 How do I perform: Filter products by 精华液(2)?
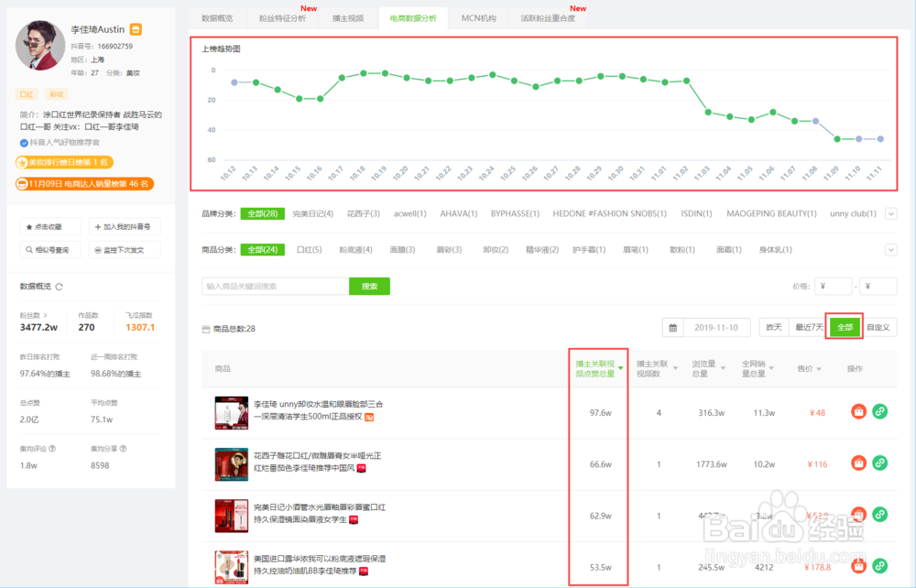(x=542, y=250)
